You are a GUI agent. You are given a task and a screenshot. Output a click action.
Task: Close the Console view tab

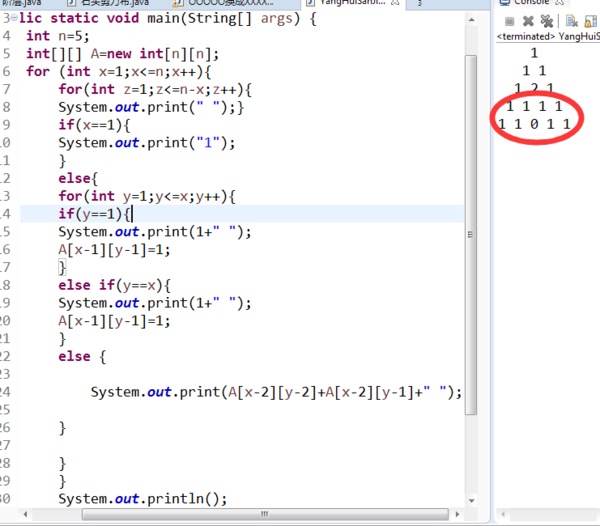561,3
